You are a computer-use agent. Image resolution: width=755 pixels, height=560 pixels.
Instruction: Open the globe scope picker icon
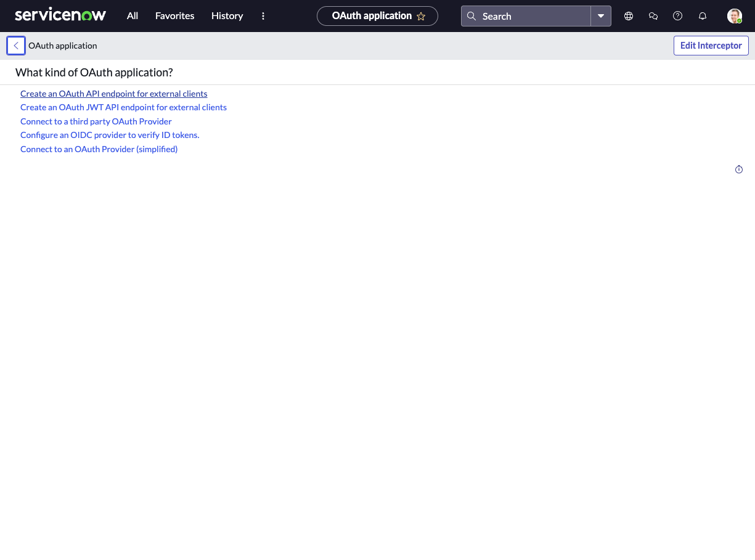629,16
